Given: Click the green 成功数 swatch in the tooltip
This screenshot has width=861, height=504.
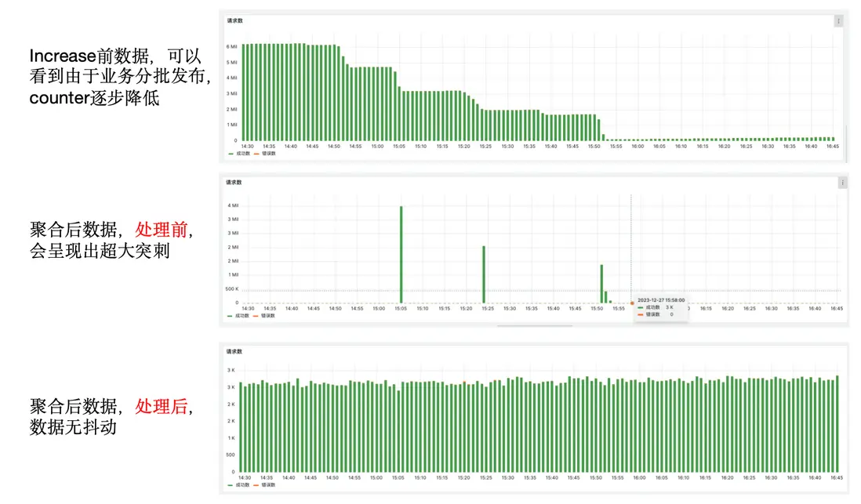Looking at the screenshot, I should [x=640, y=307].
